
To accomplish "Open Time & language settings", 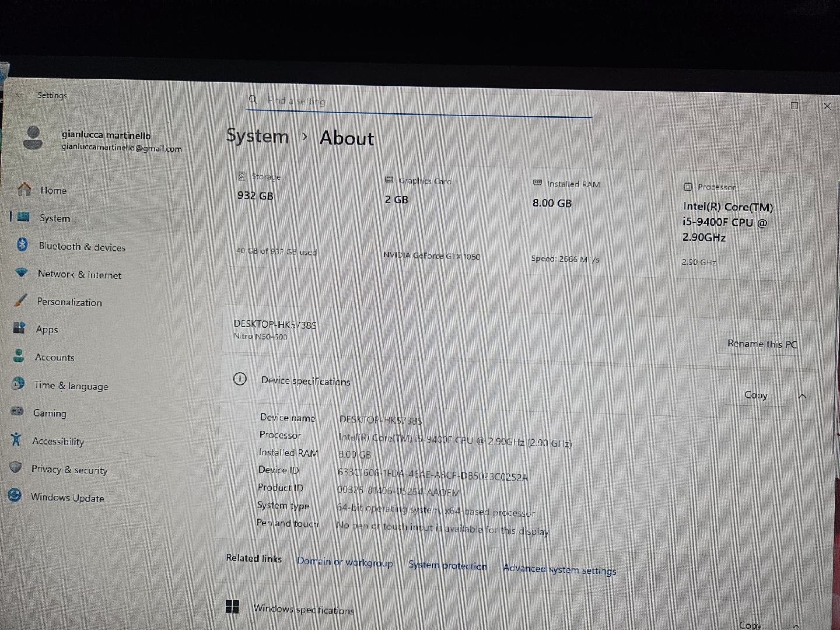I will tap(71, 386).
